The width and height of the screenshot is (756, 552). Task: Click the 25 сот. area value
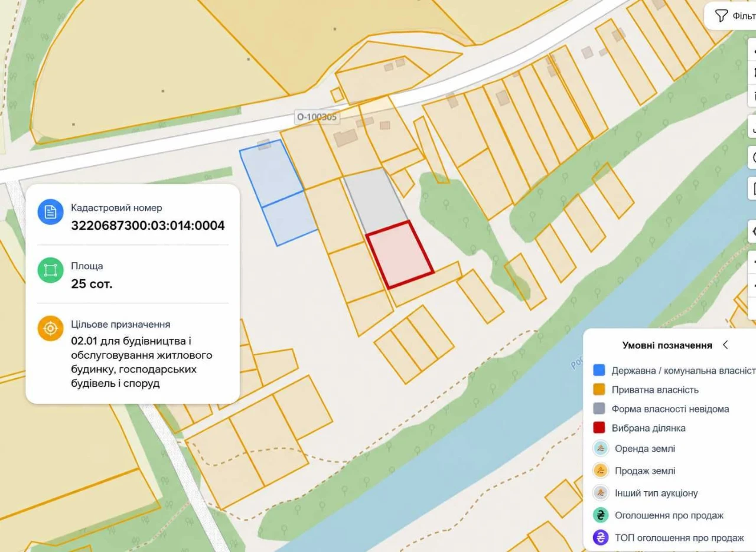tap(92, 284)
